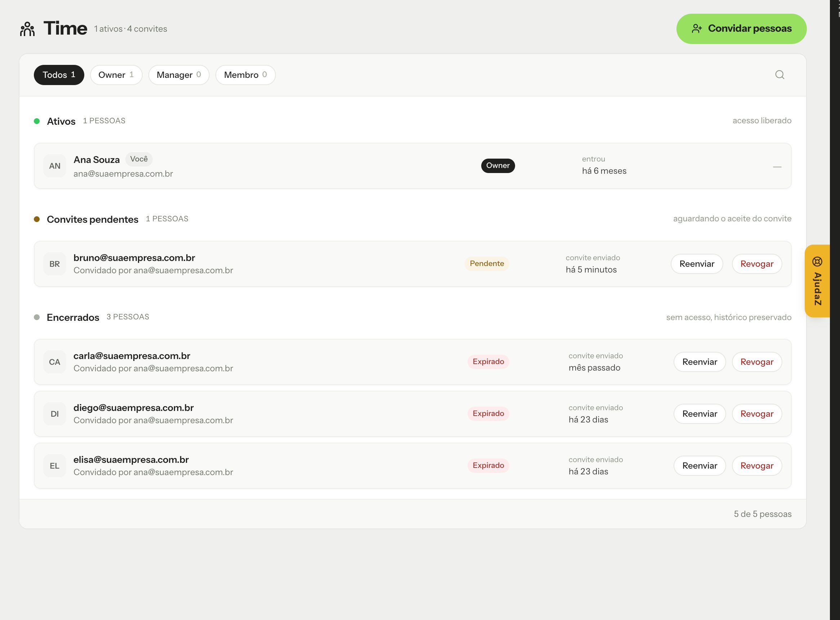Click 'aguardando o aceite do convite' note

(x=732, y=219)
